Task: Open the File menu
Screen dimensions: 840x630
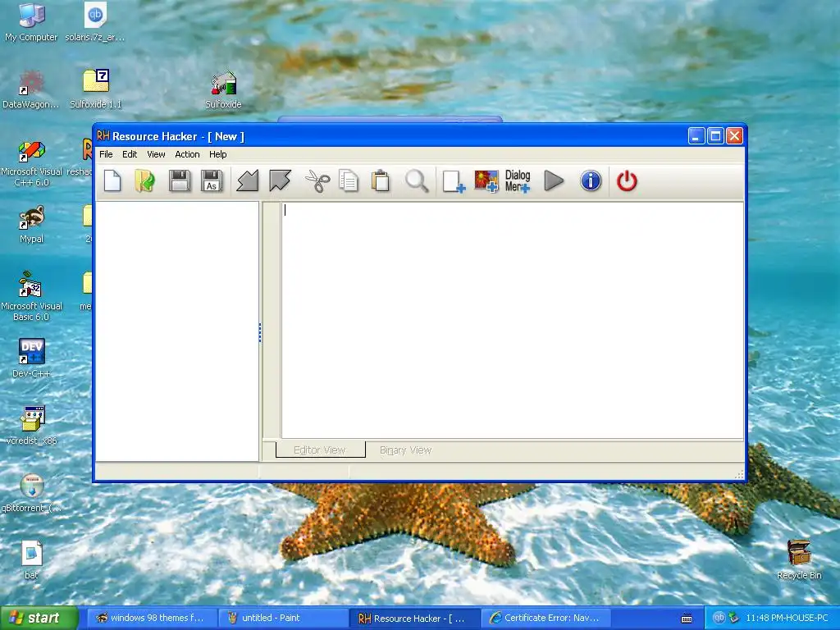Action: click(106, 154)
